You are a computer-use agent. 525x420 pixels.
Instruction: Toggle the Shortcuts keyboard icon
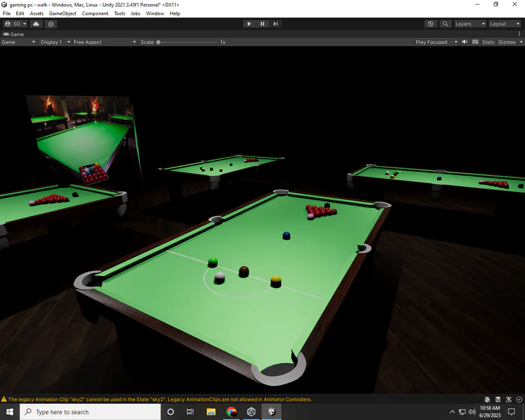[475, 42]
